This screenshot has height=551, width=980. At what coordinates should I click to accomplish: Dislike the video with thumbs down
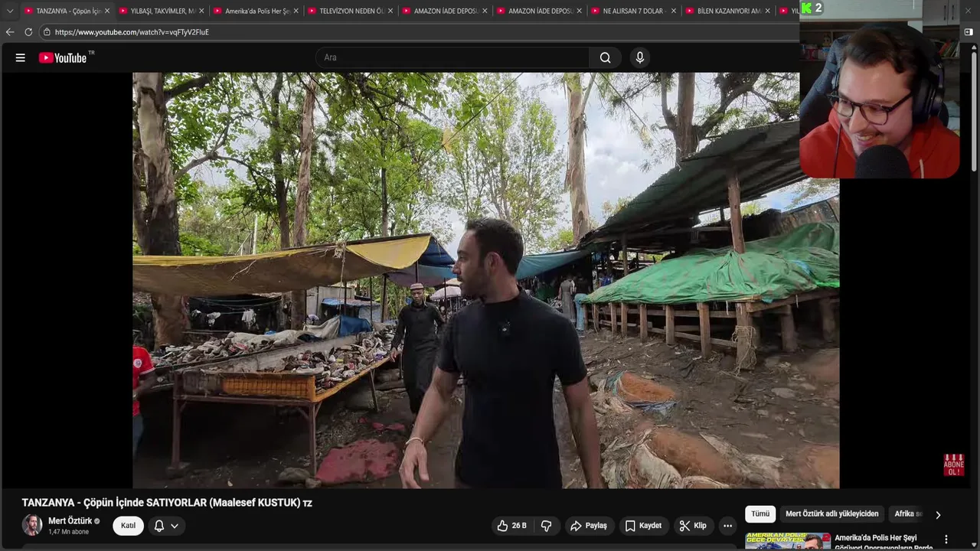click(x=547, y=526)
